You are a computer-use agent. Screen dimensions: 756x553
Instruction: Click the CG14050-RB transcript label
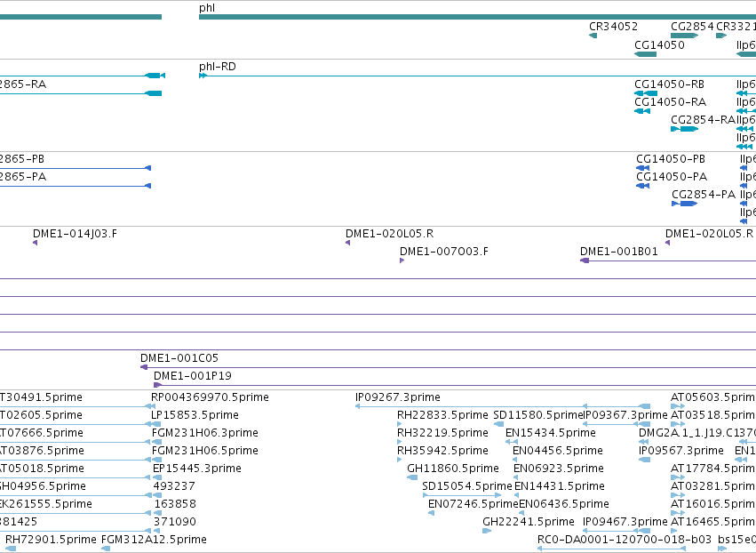[669, 84]
